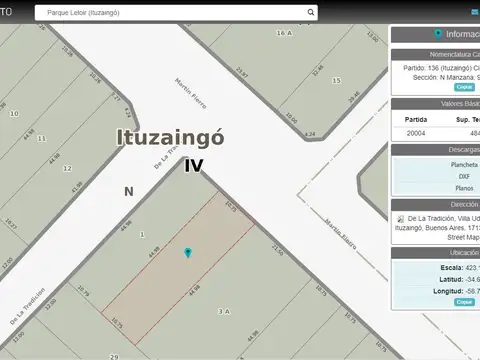Copy the Nomenclatura Catastral with Copiar

(x=464, y=87)
